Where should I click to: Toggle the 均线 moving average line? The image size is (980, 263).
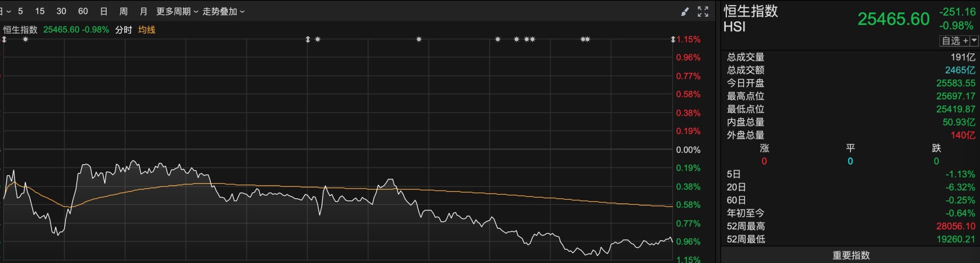click(x=146, y=30)
